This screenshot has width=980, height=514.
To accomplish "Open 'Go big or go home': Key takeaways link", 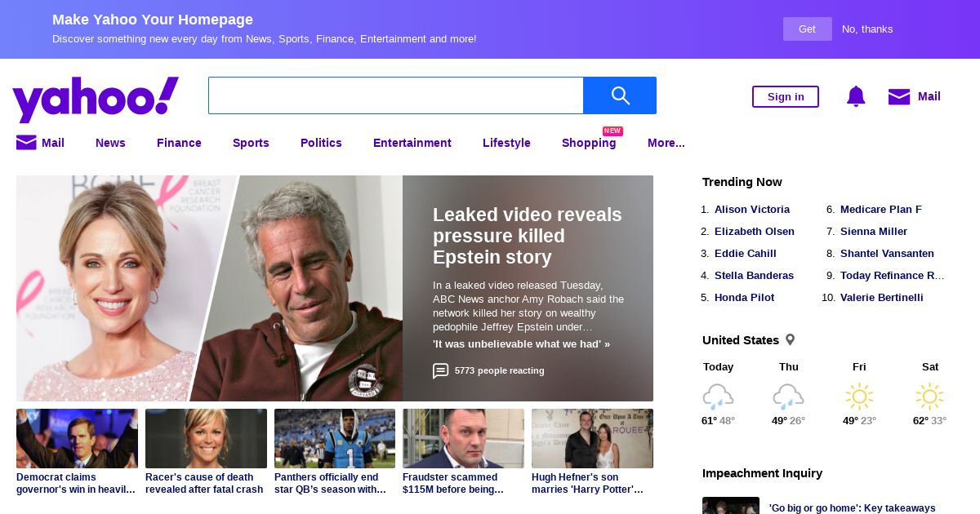I will [x=853, y=508].
